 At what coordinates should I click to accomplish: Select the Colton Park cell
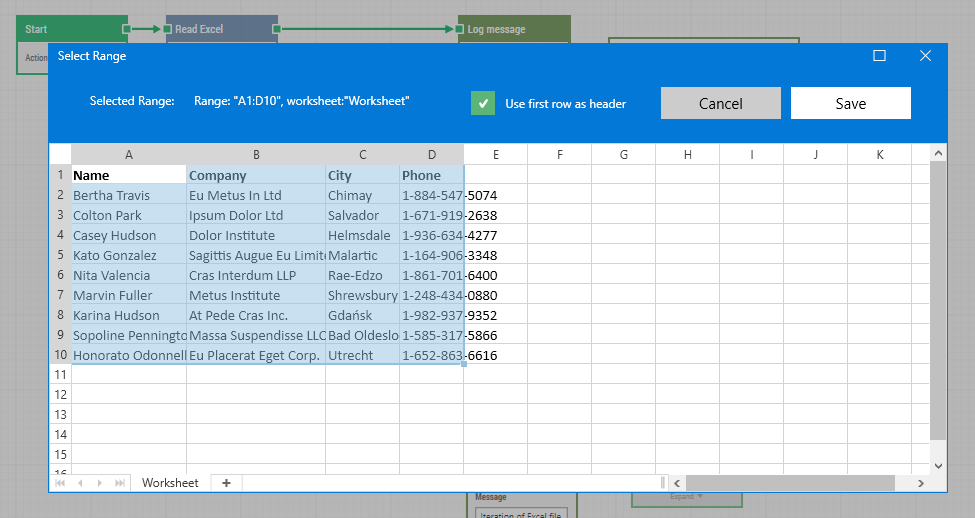[129, 215]
